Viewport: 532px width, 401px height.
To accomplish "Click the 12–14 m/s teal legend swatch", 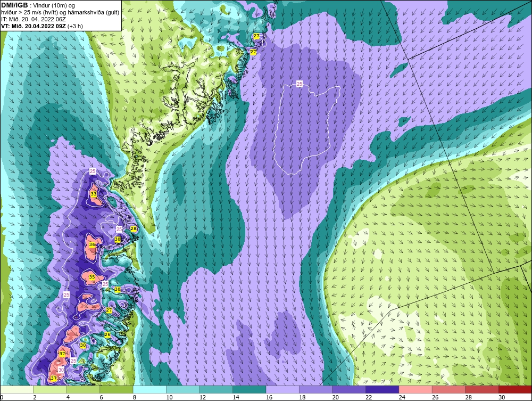I will (x=216, y=389).
